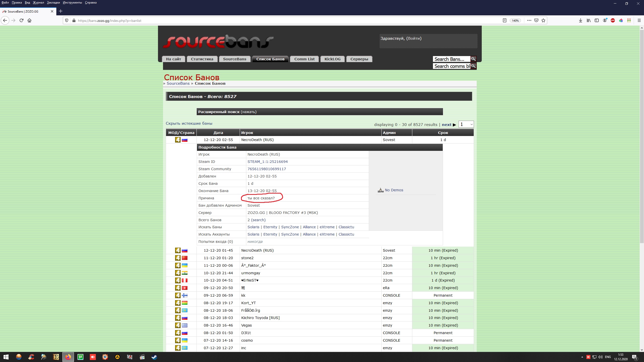
Task: Open Firefox downloads arrow icon
Action: 581,20
